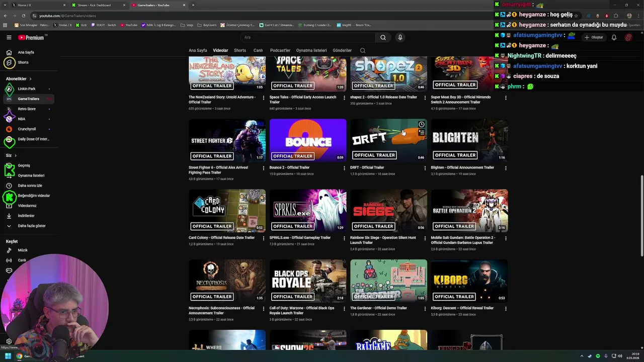The image size is (644, 362).
Task: Open the GameTrailers subscription in sidebar
Action: (28, 99)
